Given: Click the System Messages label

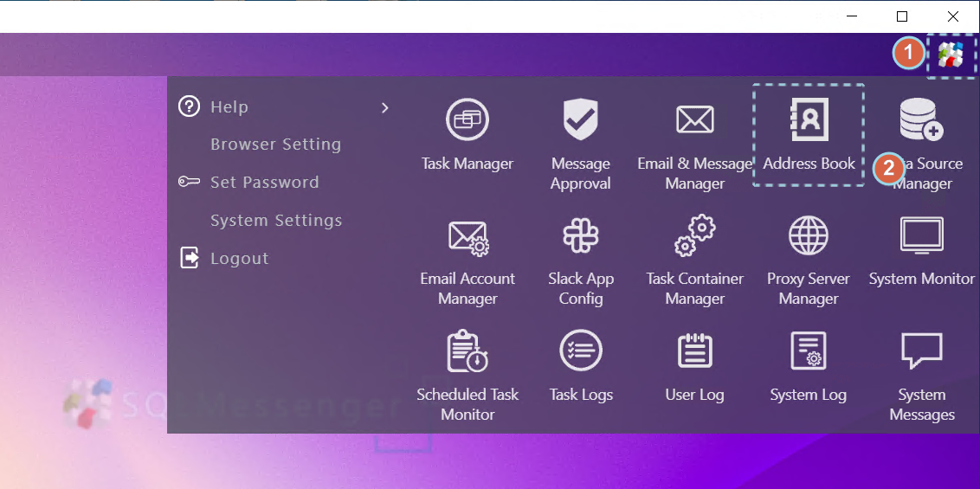Looking at the screenshot, I should 922,405.
